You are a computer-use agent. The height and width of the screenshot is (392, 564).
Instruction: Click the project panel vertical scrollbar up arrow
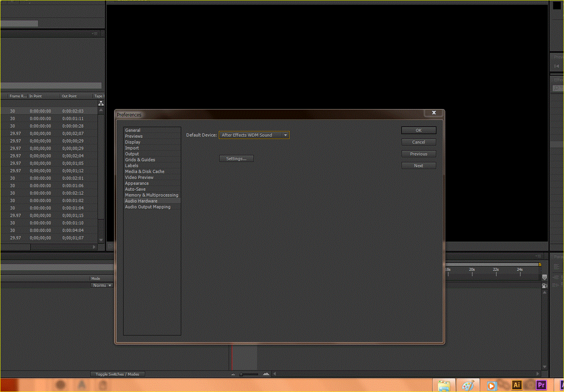tap(101, 110)
